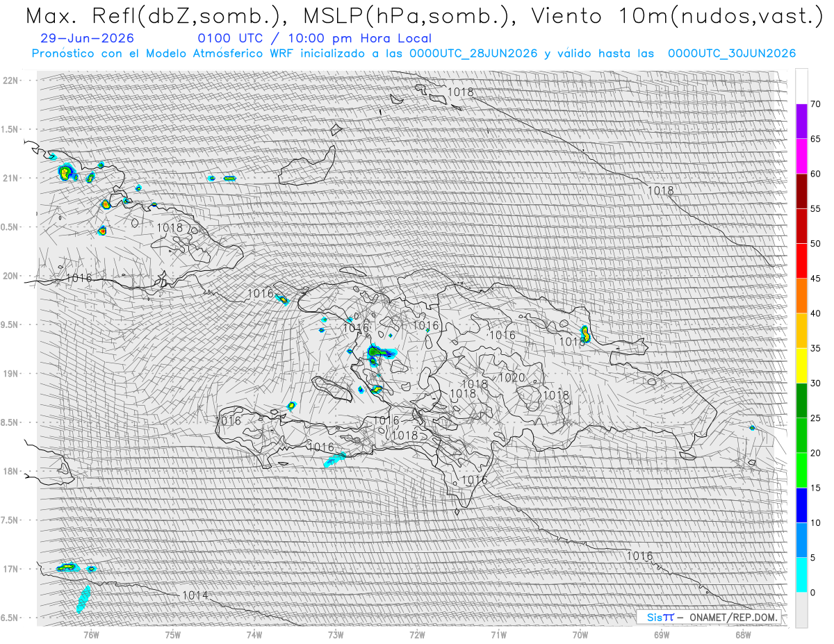The width and height of the screenshot is (834, 644).
Task: Pick the bright green 15–20 dBZ swatch
Action: click(801, 470)
